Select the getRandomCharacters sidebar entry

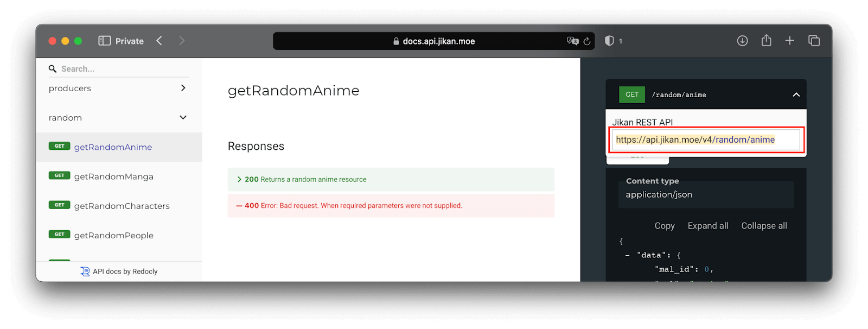pos(122,206)
